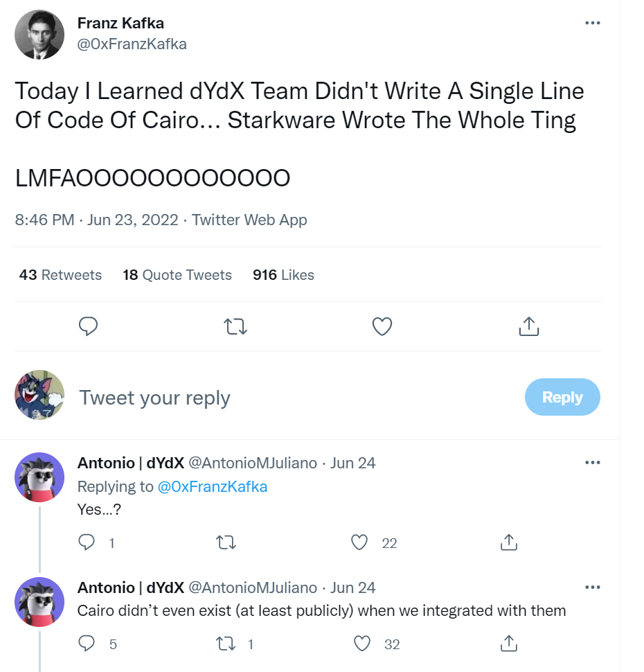
Task: Retweet Antonio's "Yes...?" reply
Action: 226,542
